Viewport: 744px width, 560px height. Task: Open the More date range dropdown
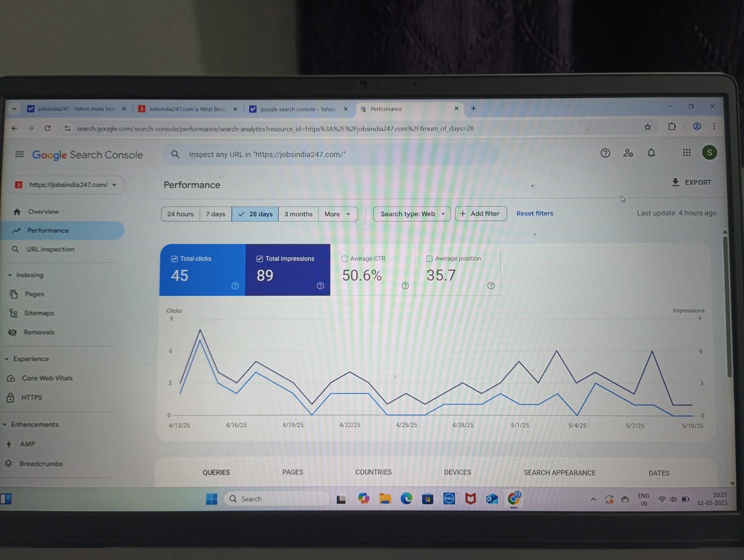click(x=338, y=214)
